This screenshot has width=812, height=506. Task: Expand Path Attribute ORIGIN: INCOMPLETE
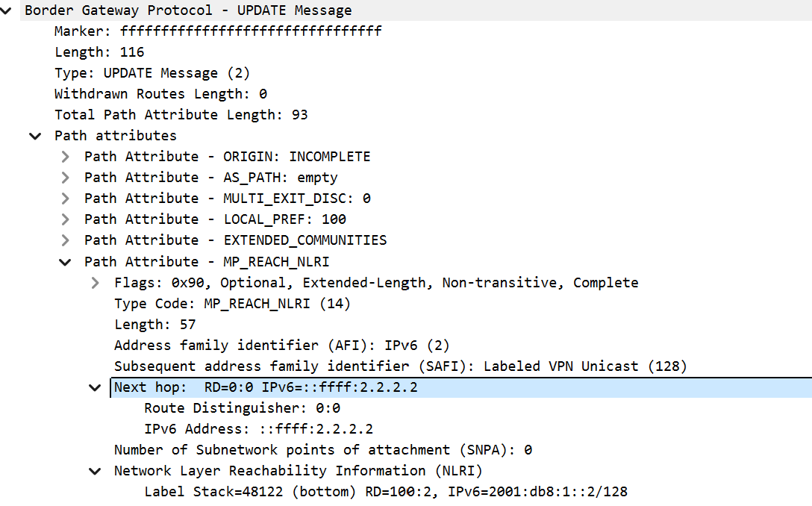[x=65, y=157]
